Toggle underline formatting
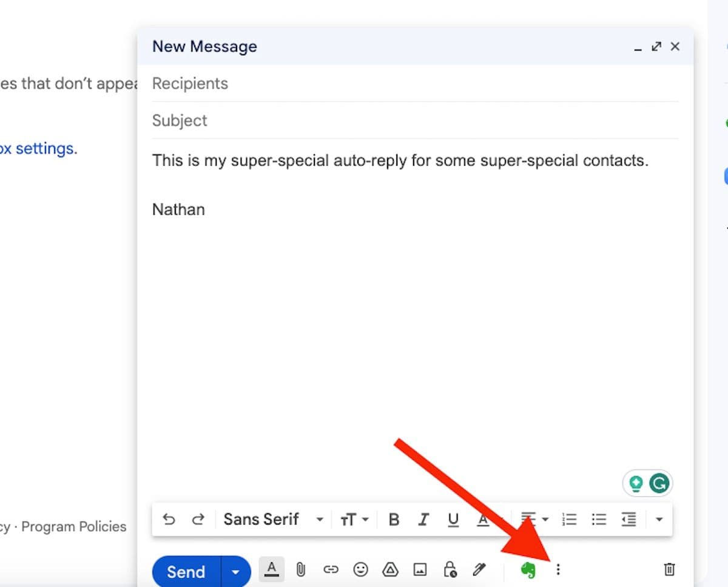Screen dimensions: 728x587 [x=453, y=519]
